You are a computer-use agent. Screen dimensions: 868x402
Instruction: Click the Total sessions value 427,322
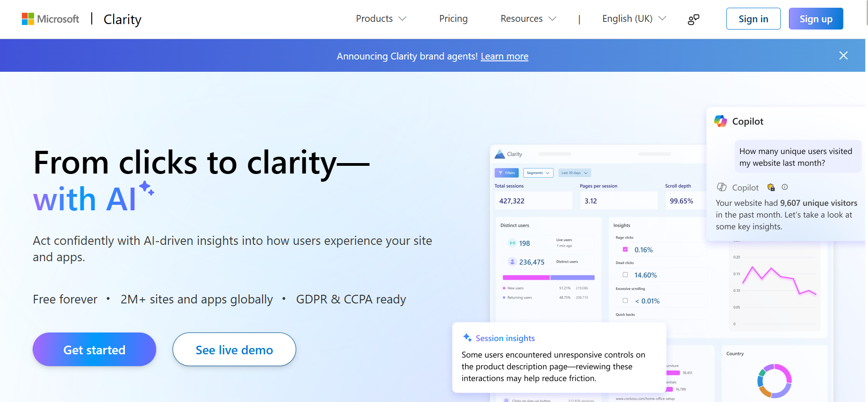click(512, 201)
